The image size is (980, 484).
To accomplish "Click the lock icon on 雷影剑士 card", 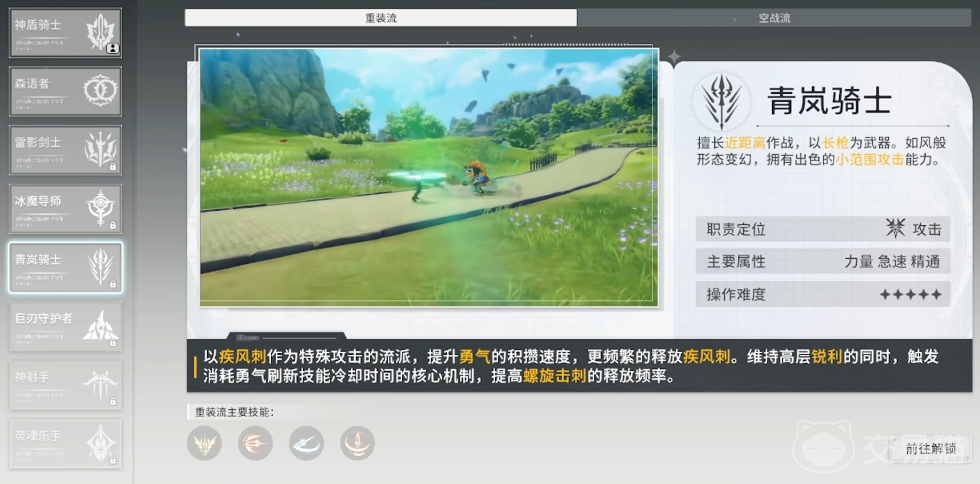I will click(113, 166).
